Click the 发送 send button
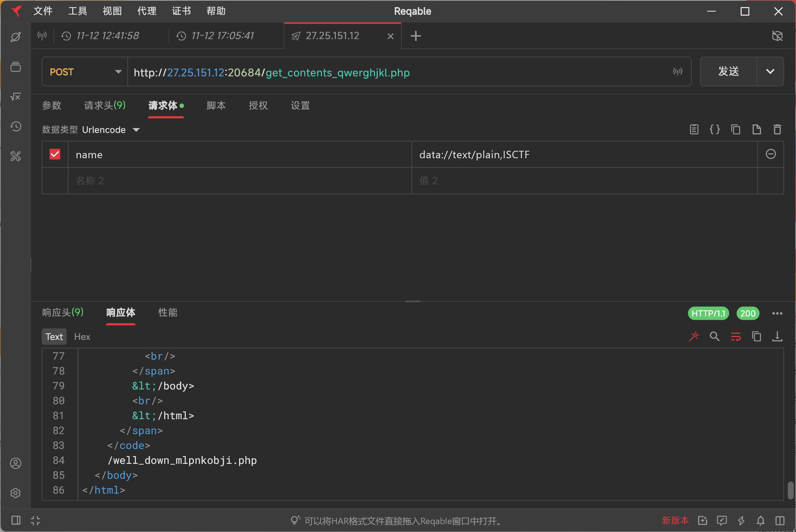Image resolution: width=796 pixels, height=532 pixels. [x=728, y=71]
